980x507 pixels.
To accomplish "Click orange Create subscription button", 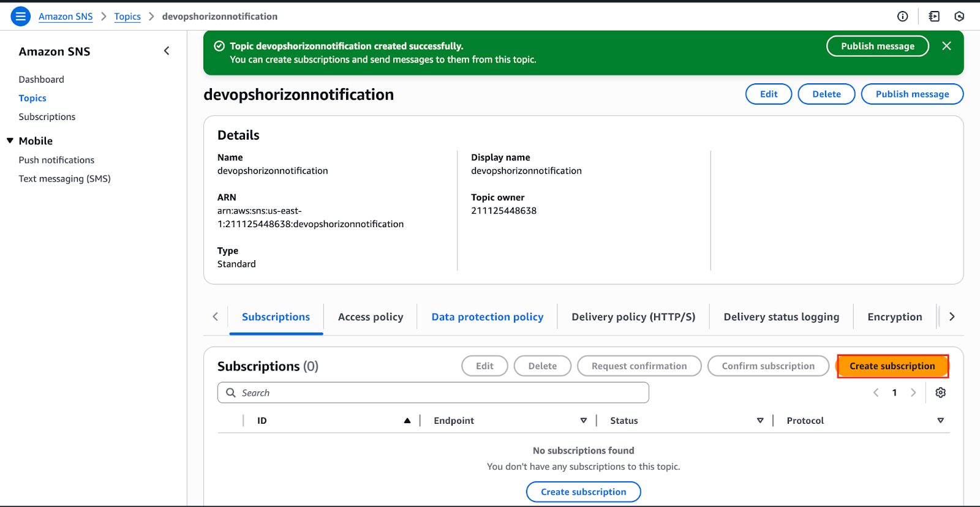I will point(892,366).
